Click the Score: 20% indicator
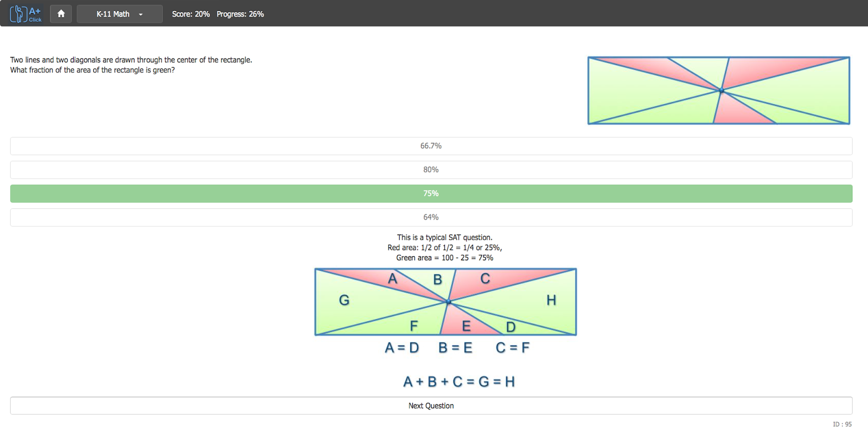Viewport: 868px width, 434px height. pos(190,14)
